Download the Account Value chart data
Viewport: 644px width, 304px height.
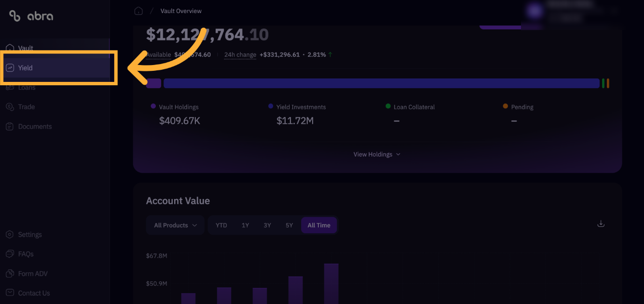(601, 224)
